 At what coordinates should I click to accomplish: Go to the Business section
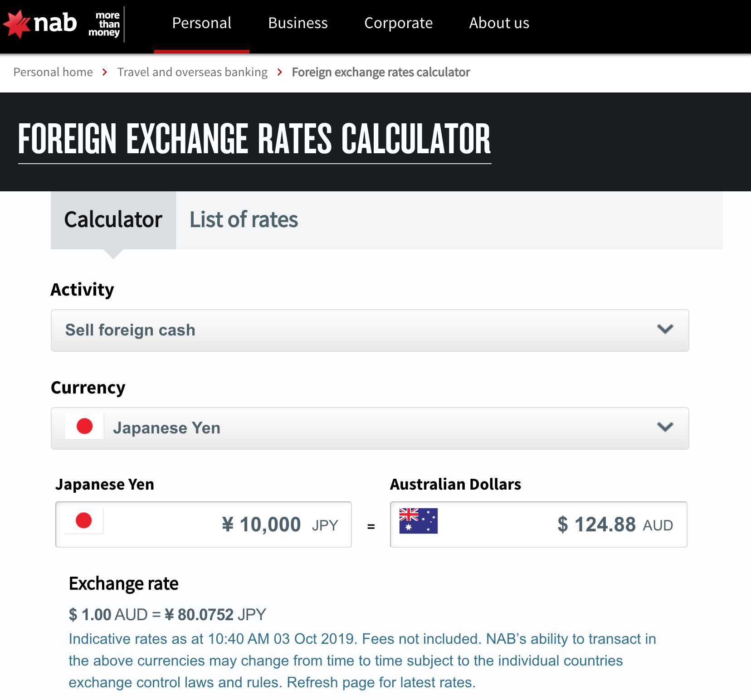pos(298,23)
